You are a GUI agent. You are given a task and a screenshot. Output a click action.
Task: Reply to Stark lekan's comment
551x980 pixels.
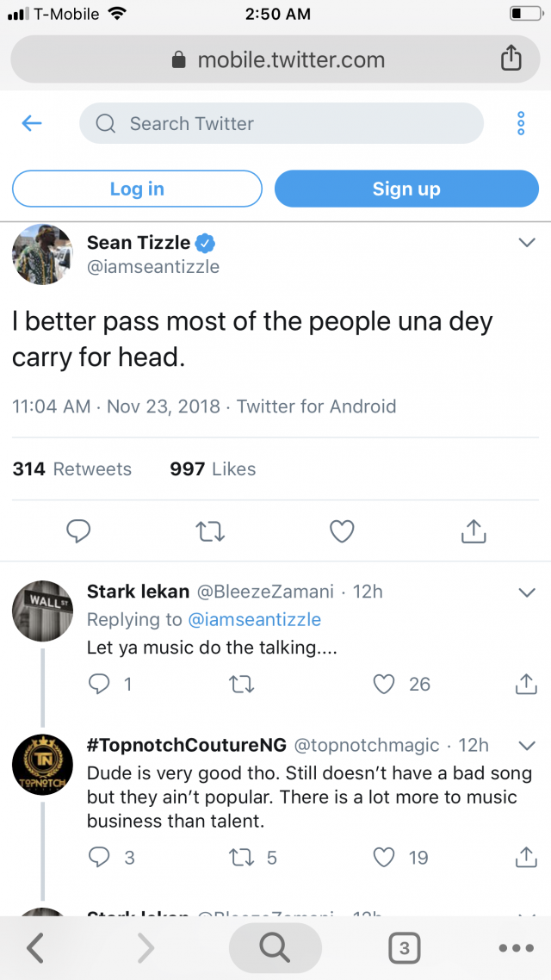[x=100, y=684]
